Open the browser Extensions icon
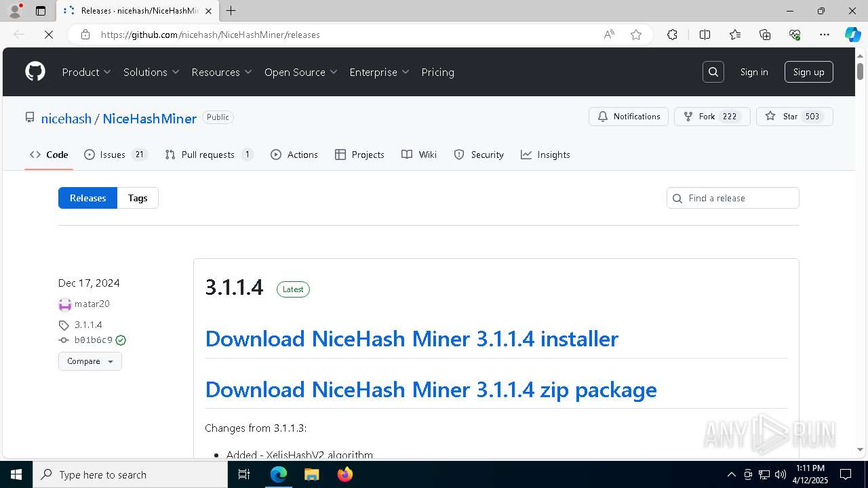This screenshot has width=868, height=488. coord(672,35)
